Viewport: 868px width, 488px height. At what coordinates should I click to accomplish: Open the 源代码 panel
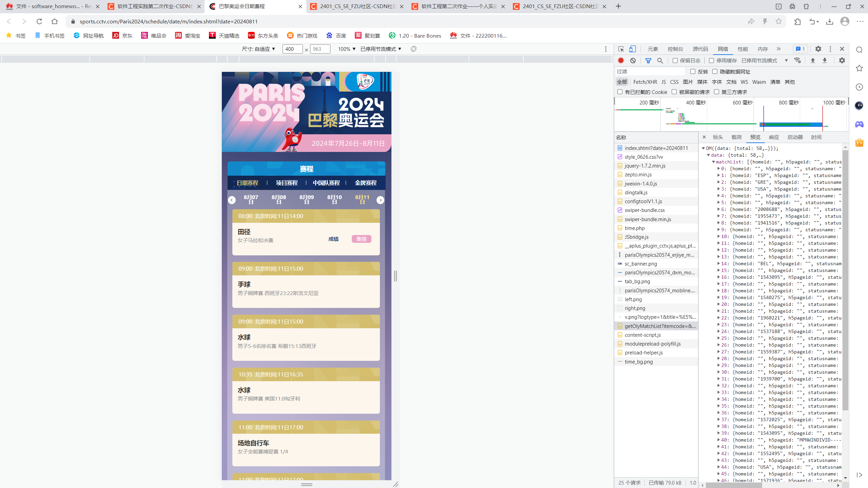click(700, 49)
